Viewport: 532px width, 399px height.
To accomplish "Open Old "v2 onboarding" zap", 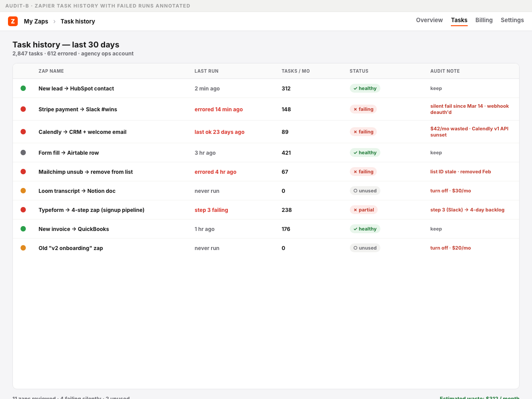I will 70,248.
